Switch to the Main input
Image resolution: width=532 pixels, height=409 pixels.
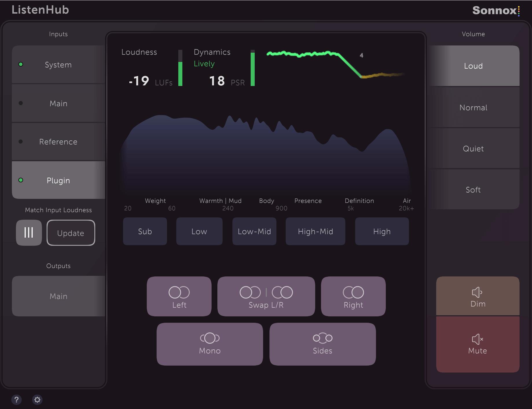point(58,103)
